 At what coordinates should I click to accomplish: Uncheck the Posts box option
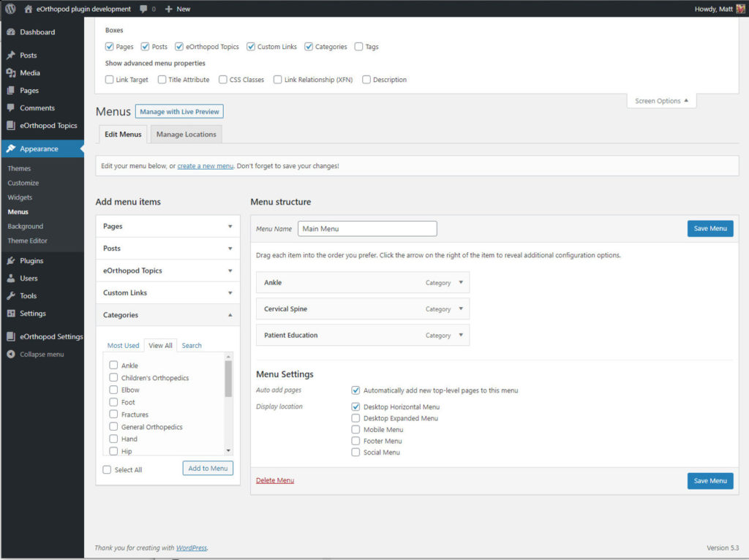point(146,46)
